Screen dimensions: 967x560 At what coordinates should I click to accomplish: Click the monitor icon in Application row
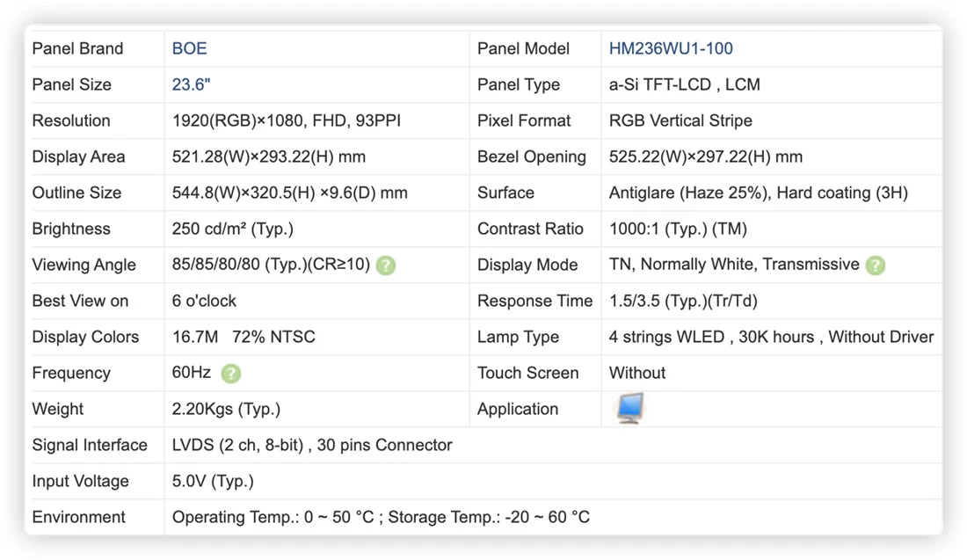630,408
